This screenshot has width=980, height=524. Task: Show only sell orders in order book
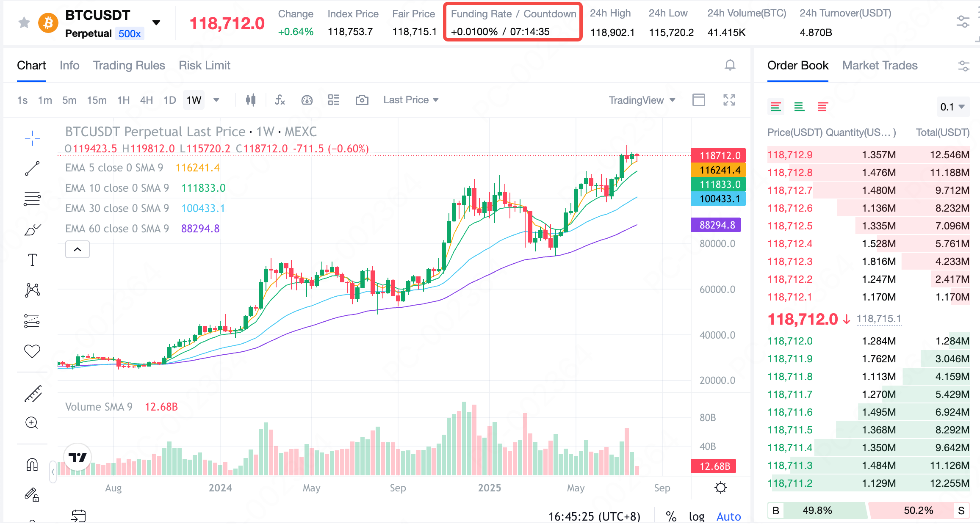[822, 107]
